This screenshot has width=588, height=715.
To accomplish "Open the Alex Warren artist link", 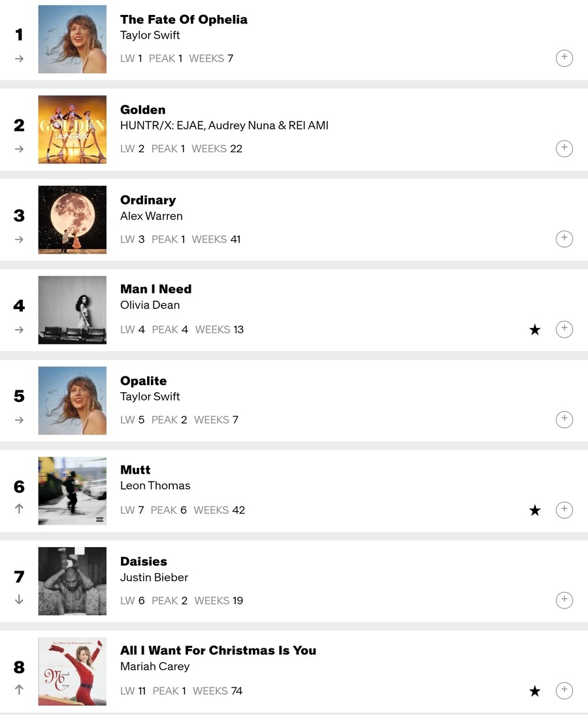I will (x=151, y=216).
